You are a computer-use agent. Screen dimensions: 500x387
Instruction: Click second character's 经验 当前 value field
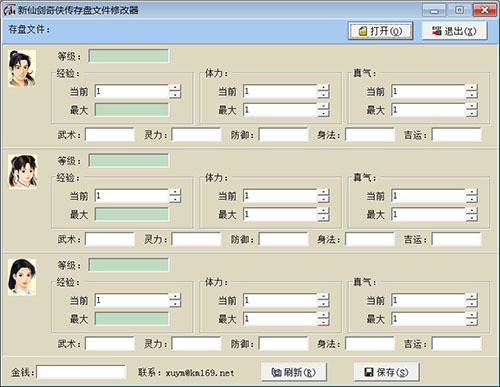[132, 196]
